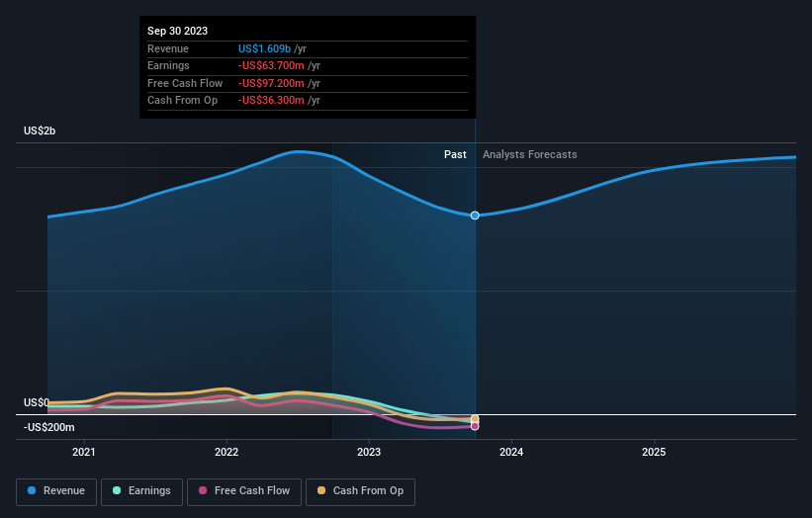Click the Sep 30 2023 tooltip date
812x518 pixels.
178,31
